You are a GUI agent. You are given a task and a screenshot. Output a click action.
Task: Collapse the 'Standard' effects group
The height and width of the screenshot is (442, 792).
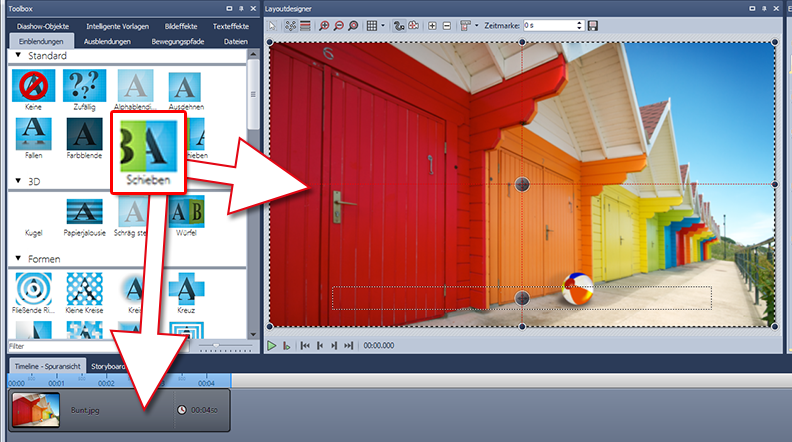(19, 56)
